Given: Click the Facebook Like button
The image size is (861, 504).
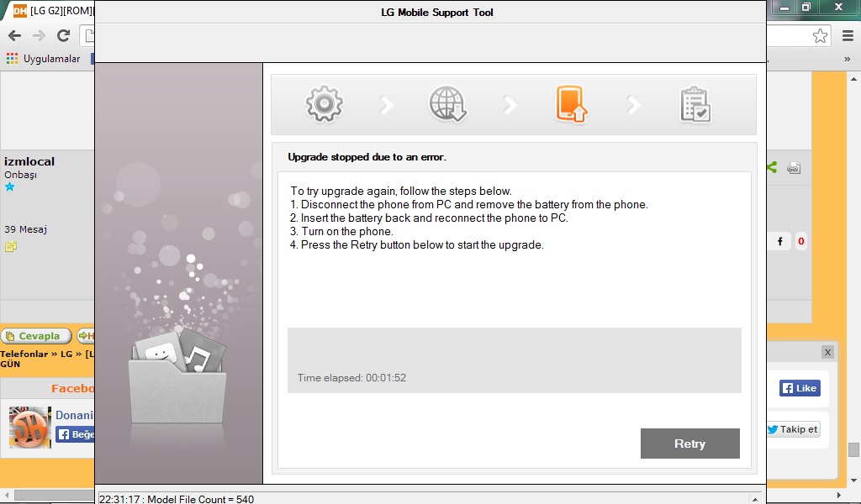Looking at the screenshot, I should 800,388.
